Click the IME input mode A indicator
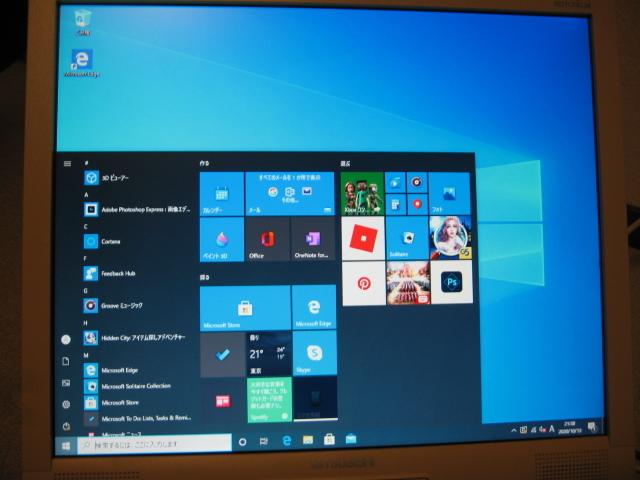Image resolution: width=640 pixels, height=480 pixels. (x=552, y=429)
